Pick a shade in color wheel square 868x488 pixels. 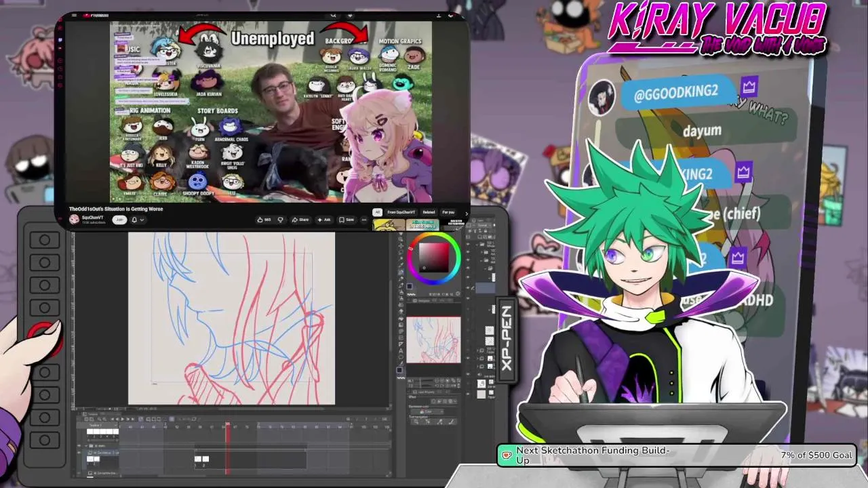tap(434, 258)
